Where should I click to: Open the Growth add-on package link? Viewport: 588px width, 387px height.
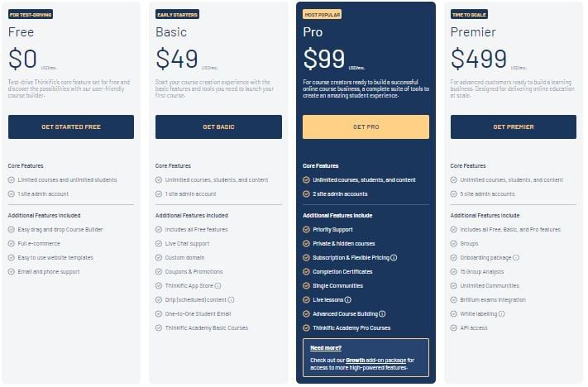tap(375, 360)
